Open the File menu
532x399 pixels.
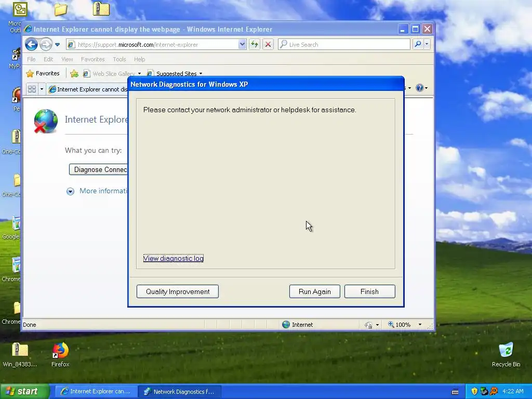[x=31, y=59]
